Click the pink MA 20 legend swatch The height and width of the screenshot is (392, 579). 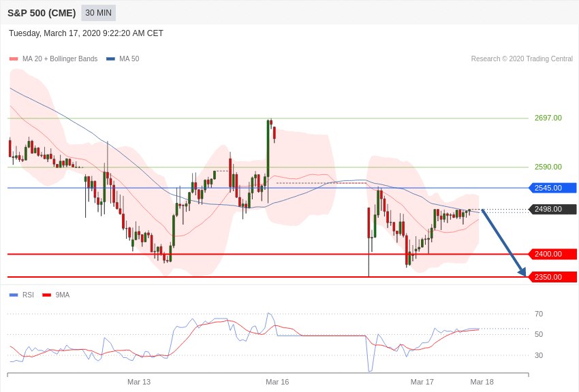pos(14,59)
